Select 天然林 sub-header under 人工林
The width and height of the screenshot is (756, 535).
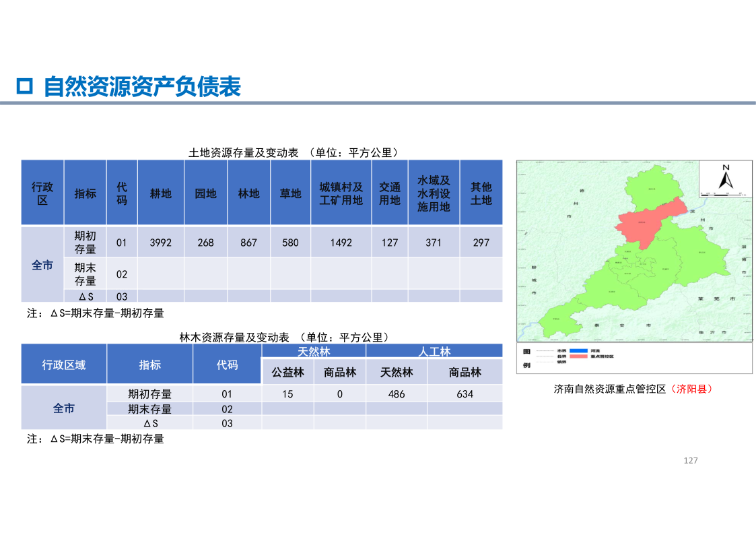(x=397, y=372)
